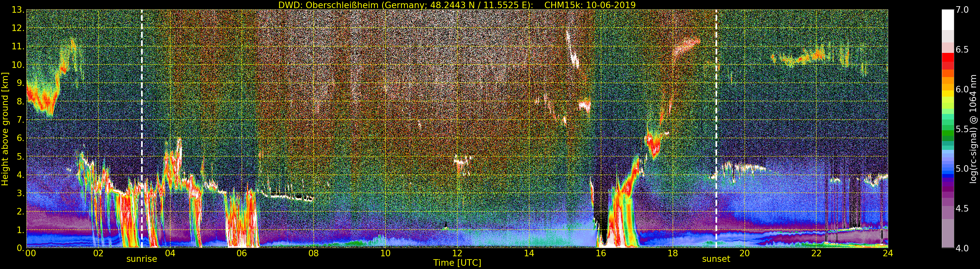Click the '22' time tick label
Screen dimensions: 980x269
click(816, 253)
